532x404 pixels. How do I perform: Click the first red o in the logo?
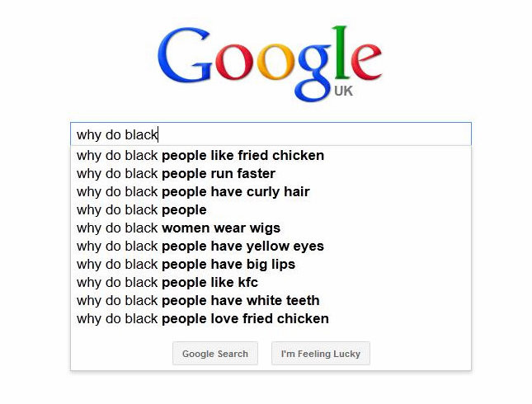click(234, 62)
